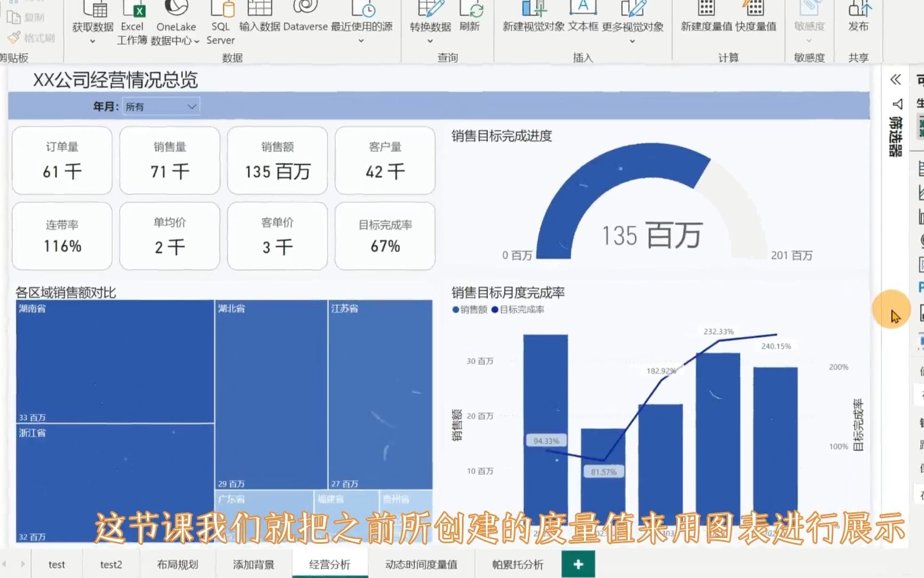Viewport: 924px width, 578px height.
Task: Select the 单均价 card
Action: (170, 236)
